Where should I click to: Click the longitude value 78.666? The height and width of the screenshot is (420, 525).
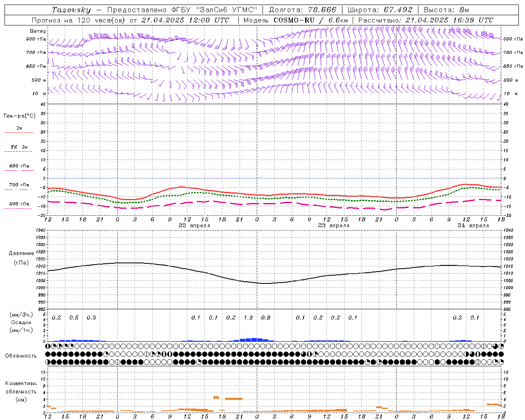click(x=317, y=10)
